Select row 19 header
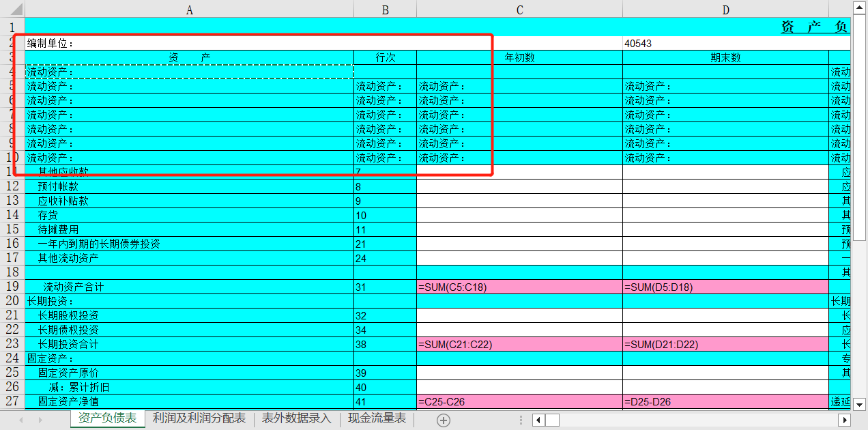Screen dimensions: 868x430 [12, 287]
